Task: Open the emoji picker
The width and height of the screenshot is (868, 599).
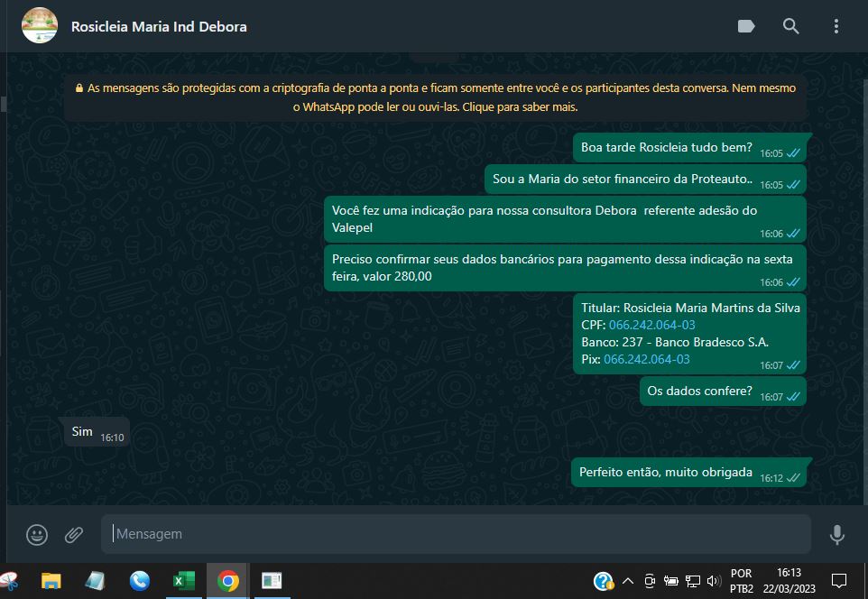Action: [37, 535]
